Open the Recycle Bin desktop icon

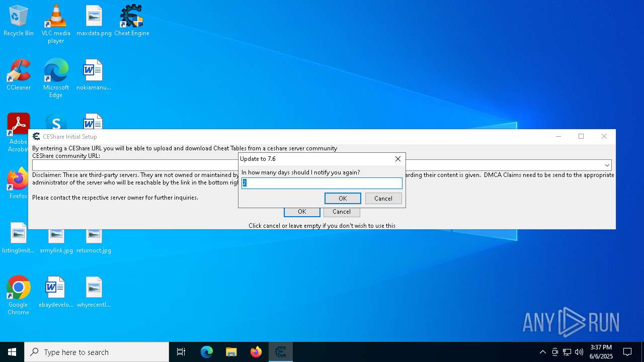coord(19,21)
